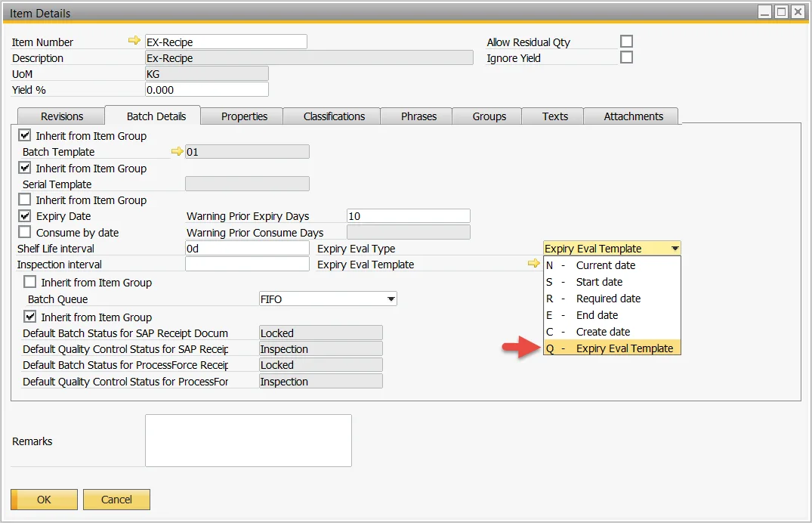Click the Item Details window title
Viewport: 812px width, 523px height.
pos(40,13)
